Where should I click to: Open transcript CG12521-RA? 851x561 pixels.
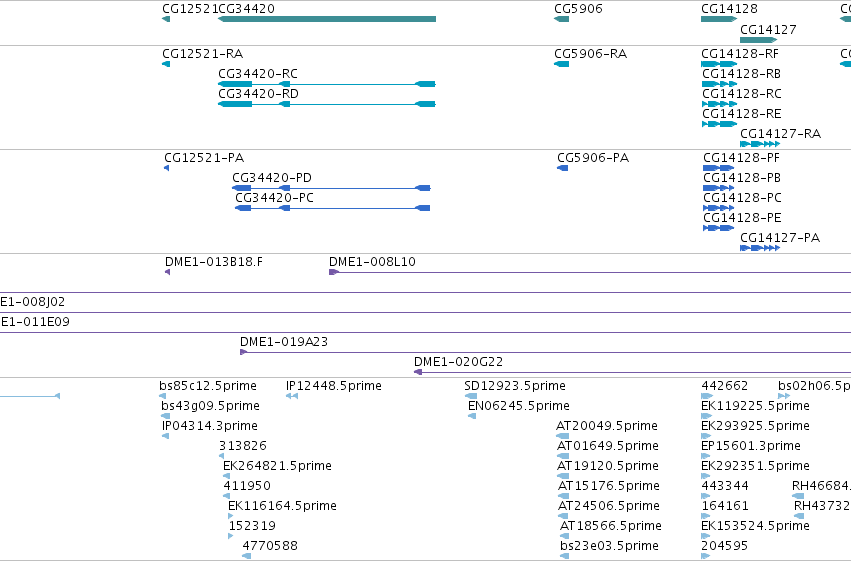166,64
